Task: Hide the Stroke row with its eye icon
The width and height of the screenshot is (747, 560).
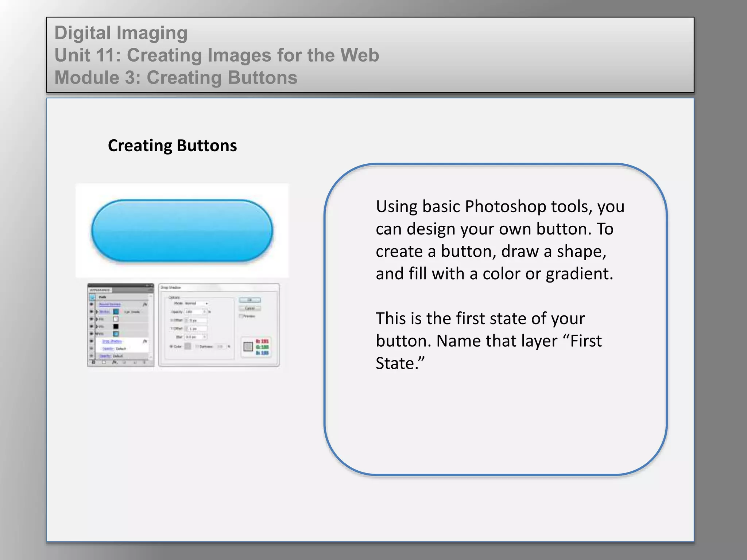Action: (92, 312)
